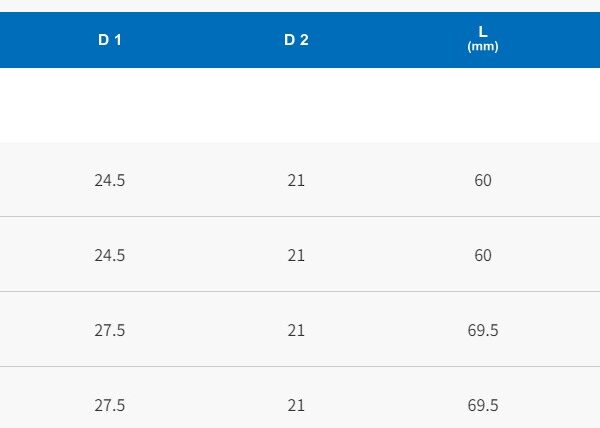The height and width of the screenshot is (428, 600).
Task: Select the 24.5 value in first data row
Action: (109, 180)
